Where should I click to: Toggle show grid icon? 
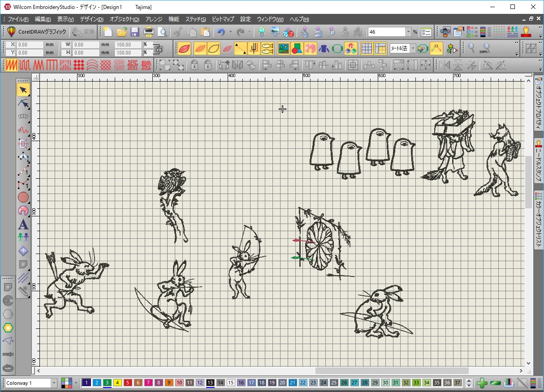pos(367,48)
